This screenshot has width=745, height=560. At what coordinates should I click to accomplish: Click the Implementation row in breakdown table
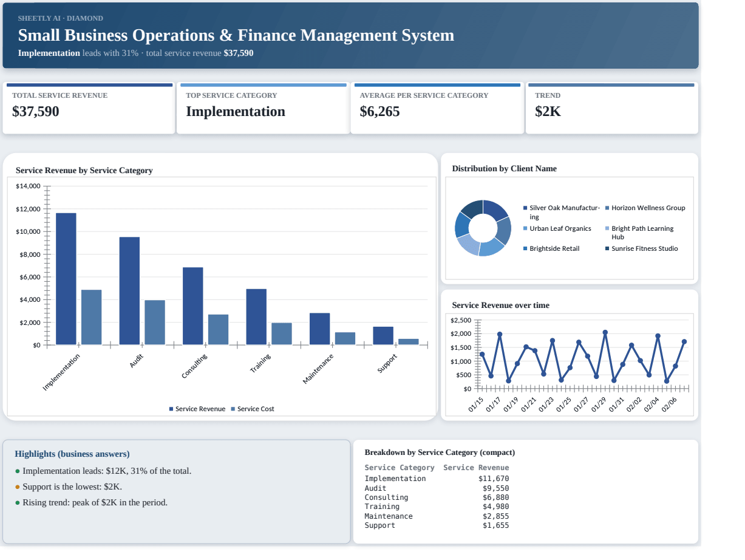437,479
